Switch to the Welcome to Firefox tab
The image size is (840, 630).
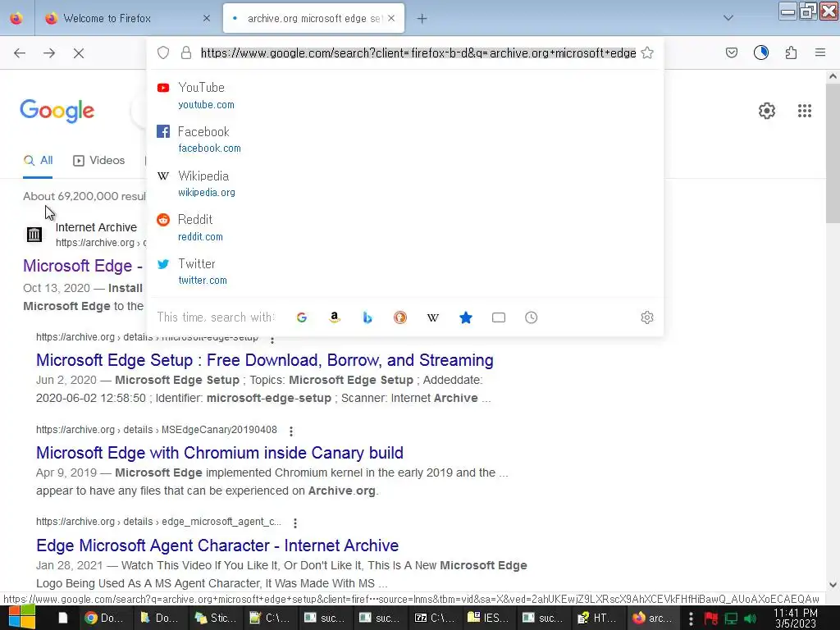(127, 18)
